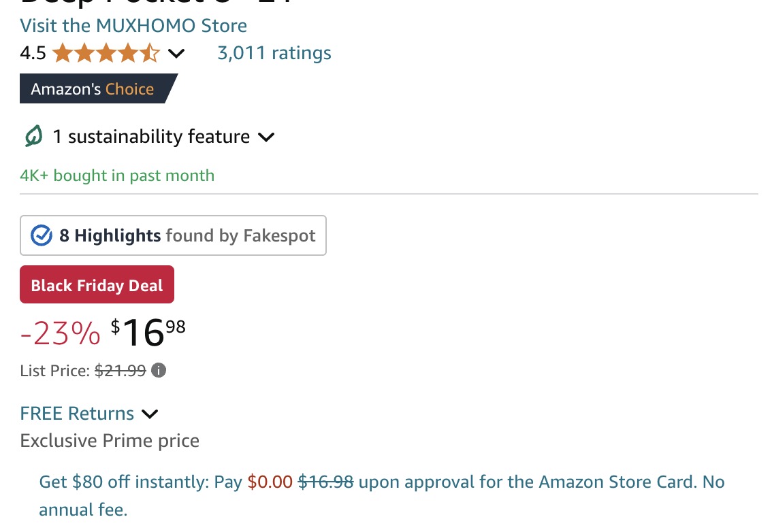
Task: Click the green sustainability leaf icon
Action: pyautogui.click(x=33, y=136)
